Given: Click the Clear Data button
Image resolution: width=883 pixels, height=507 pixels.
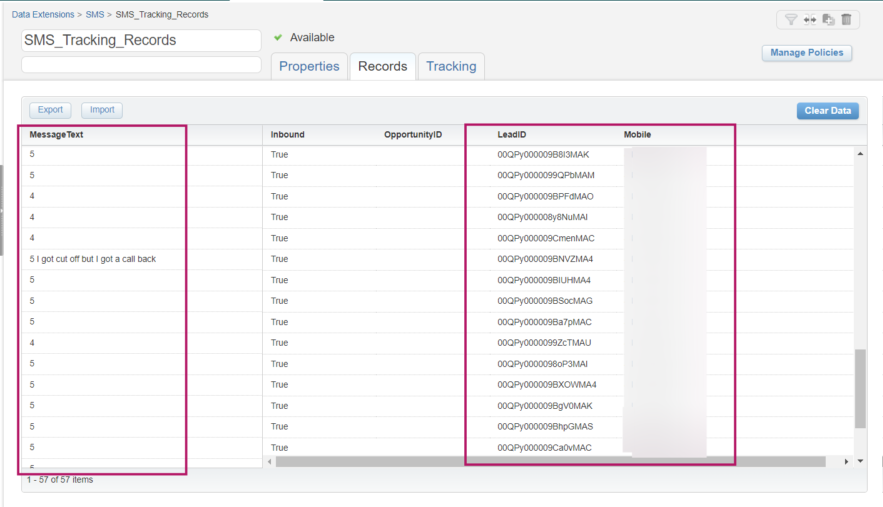Looking at the screenshot, I should [x=827, y=111].
